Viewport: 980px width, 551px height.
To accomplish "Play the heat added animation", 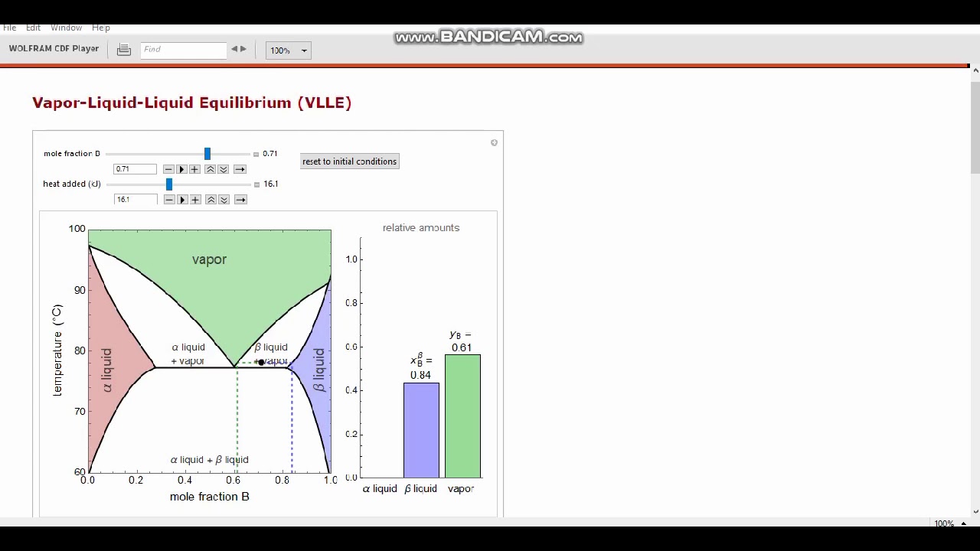I will tap(182, 200).
